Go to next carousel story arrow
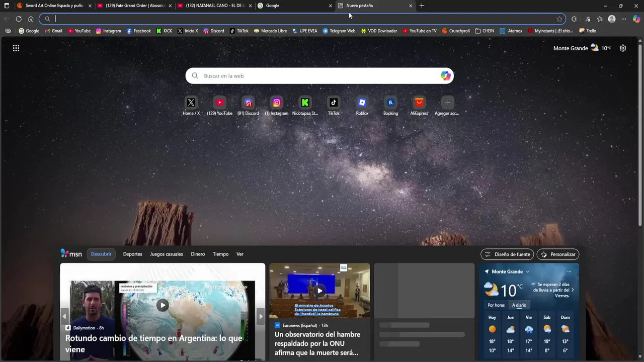 [x=261, y=316]
